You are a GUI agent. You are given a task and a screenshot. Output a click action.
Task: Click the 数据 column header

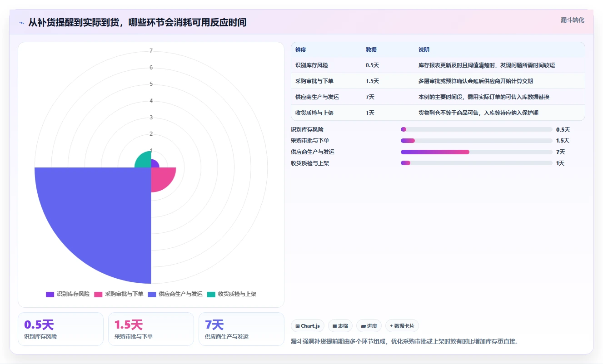point(371,50)
